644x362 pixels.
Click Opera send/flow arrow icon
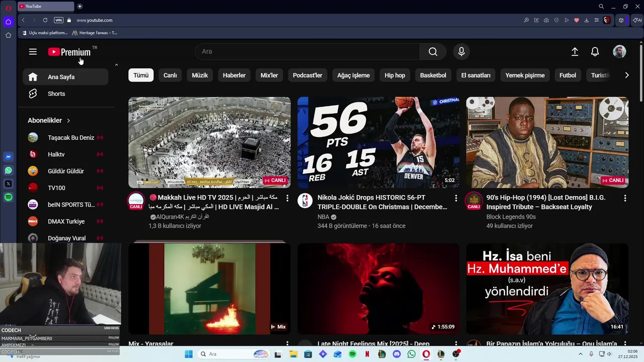pos(567,20)
